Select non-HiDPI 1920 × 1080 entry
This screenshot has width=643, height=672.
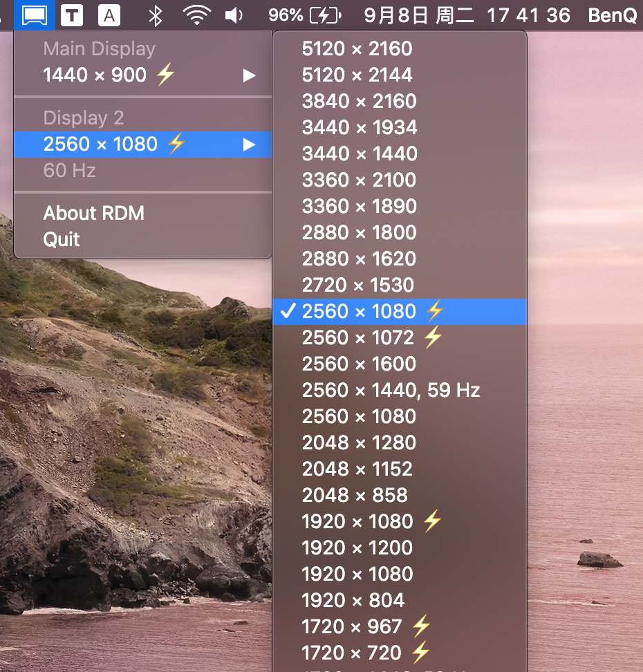400,574
